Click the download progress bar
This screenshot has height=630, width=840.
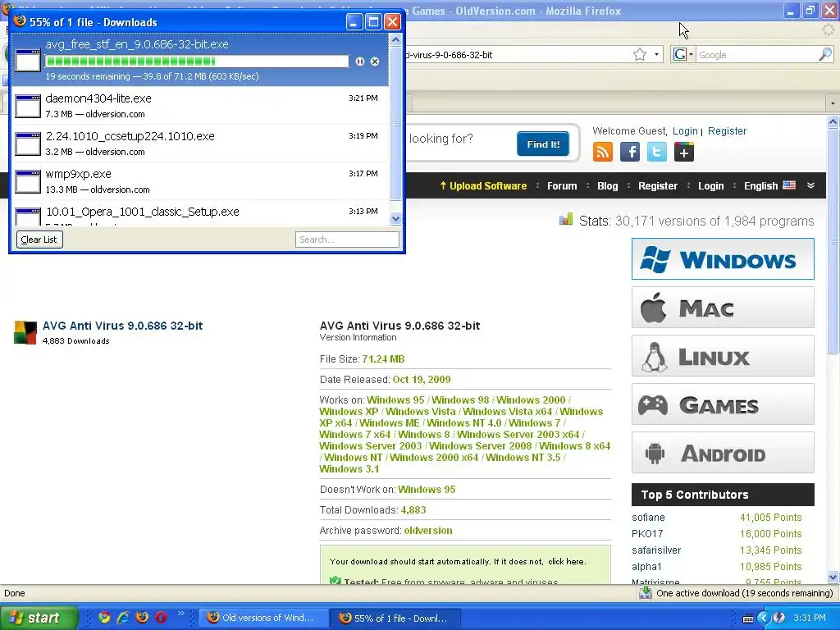coord(197,62)
